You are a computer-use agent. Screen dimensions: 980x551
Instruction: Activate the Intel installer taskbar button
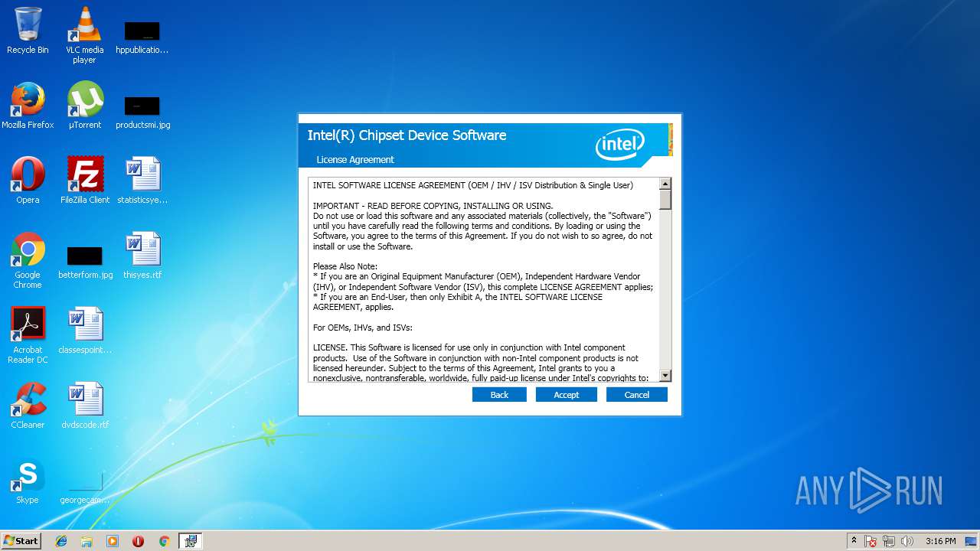pos(191,541)
